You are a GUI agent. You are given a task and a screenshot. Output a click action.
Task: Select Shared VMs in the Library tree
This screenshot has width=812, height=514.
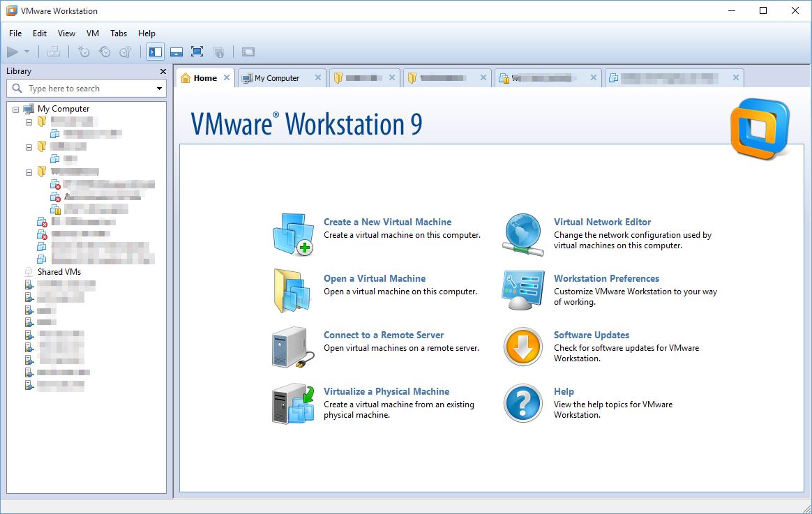tap(59, 272)
